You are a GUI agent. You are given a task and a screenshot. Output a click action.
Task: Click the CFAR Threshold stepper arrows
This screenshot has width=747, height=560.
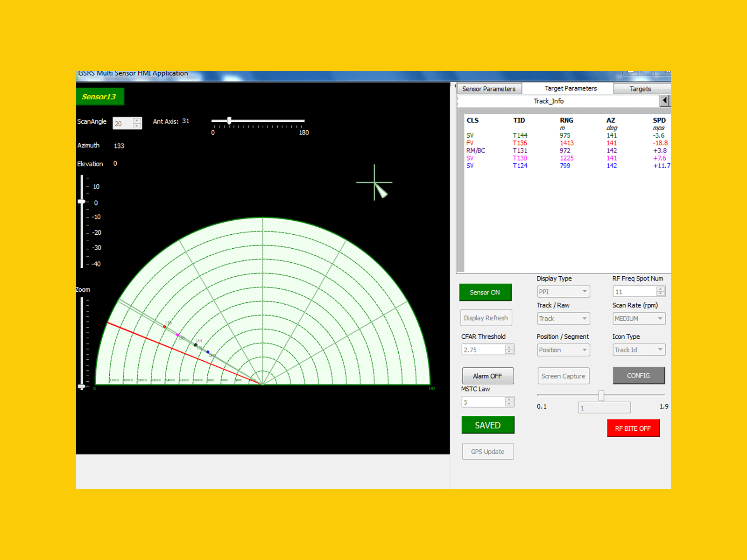point(509,349)
